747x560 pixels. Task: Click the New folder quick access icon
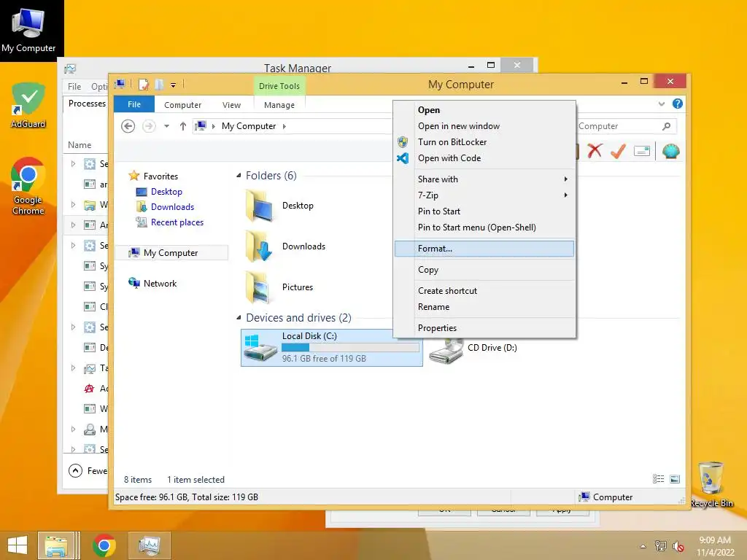click(x=158, y=85)
